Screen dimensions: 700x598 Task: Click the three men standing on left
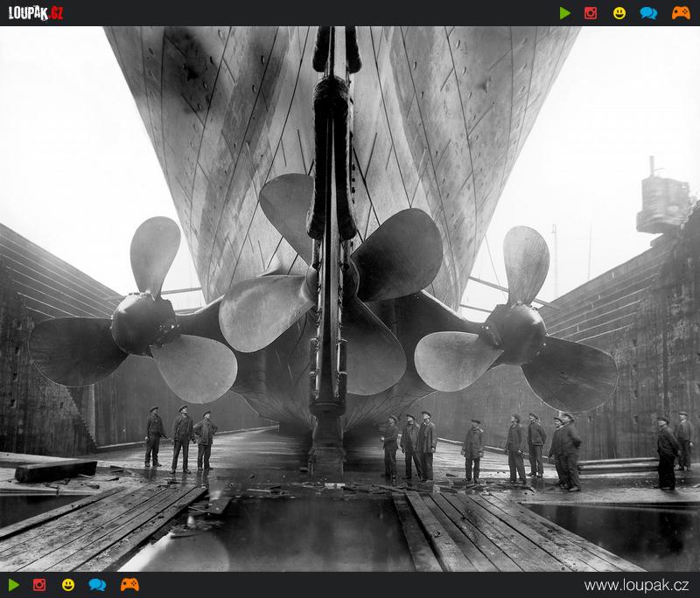(x=181, y=437)
